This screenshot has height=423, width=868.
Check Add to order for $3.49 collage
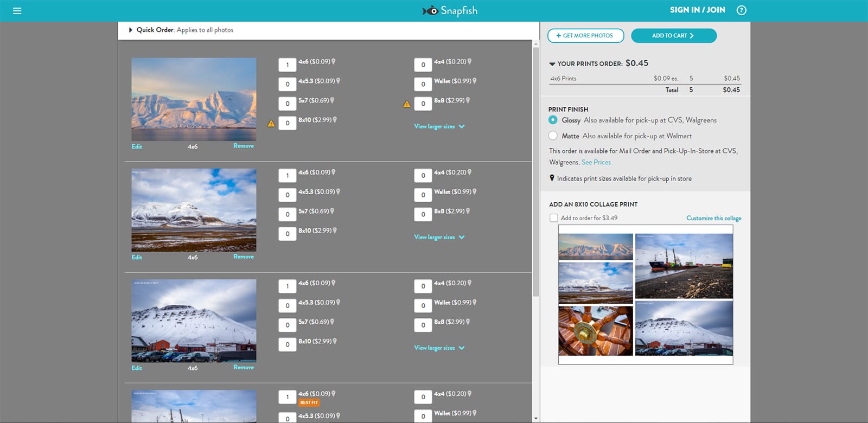point(553,218)
